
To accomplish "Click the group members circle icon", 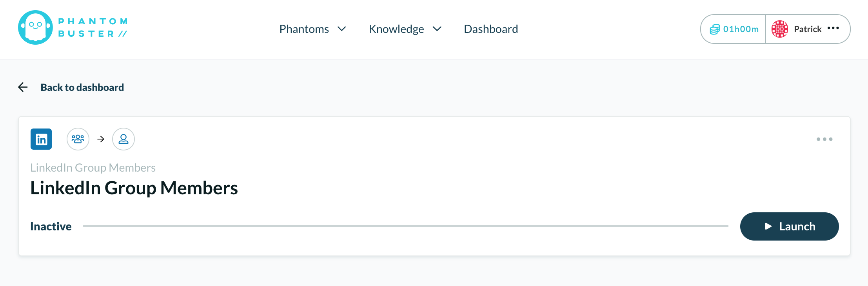I will click(x=78, y=139).
